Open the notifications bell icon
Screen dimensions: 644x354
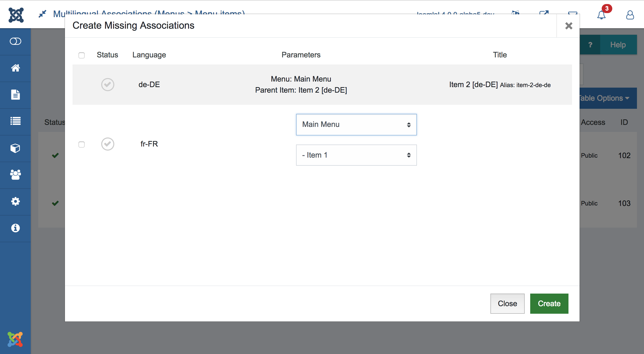pyautogui.click(x=601, y=15)
